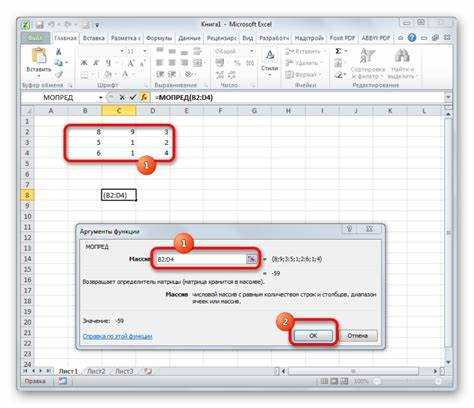Screen dimensions: 474x408
Task: Click the Paste clipboard icon
Action: pos(39,56)
